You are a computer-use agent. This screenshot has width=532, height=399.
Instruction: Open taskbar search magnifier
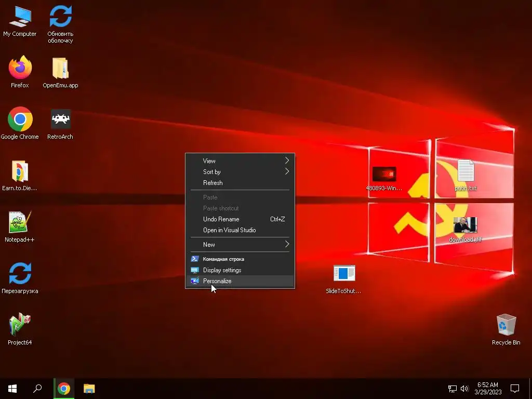(x=37, y=389)
